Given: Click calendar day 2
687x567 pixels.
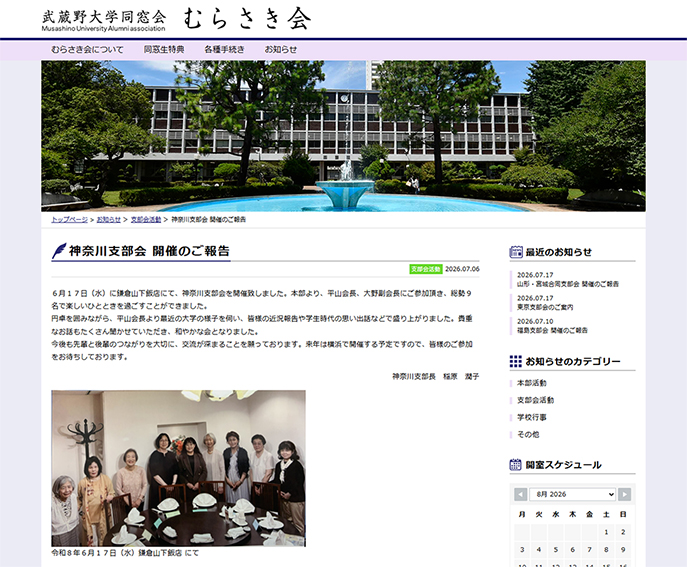Looking at the screenshot, I should 623,532.
